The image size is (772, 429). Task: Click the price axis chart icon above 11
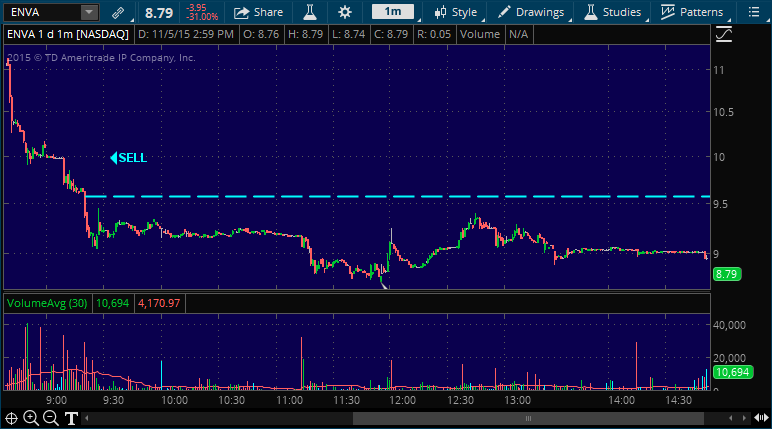[724, 34]
